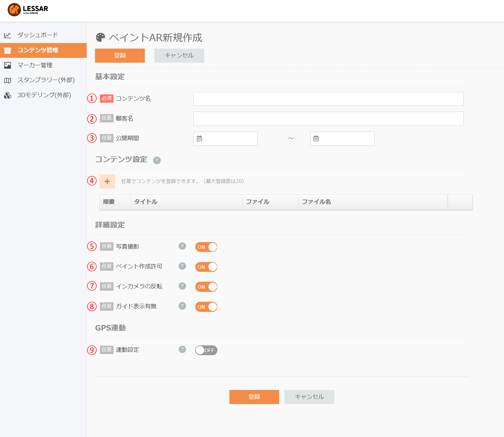Click help icon for 連動設定

[182, 349]
